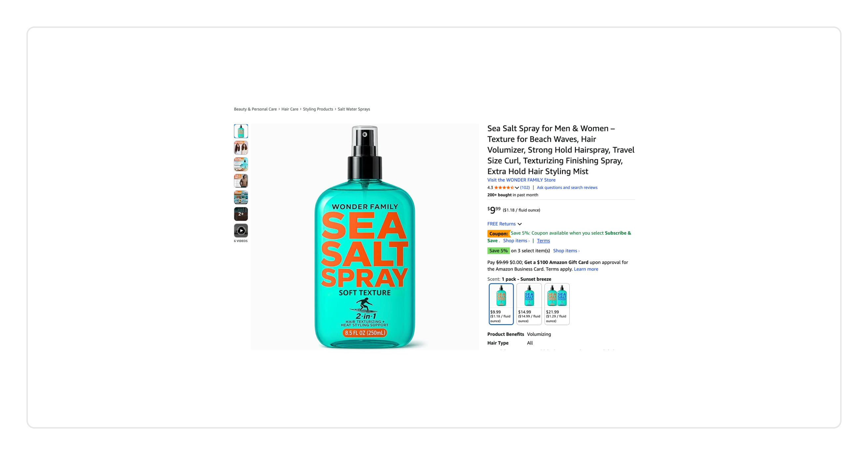Open coupon Terms link
The height and width of the screenshot is (455, 868).
click(543, 240)
